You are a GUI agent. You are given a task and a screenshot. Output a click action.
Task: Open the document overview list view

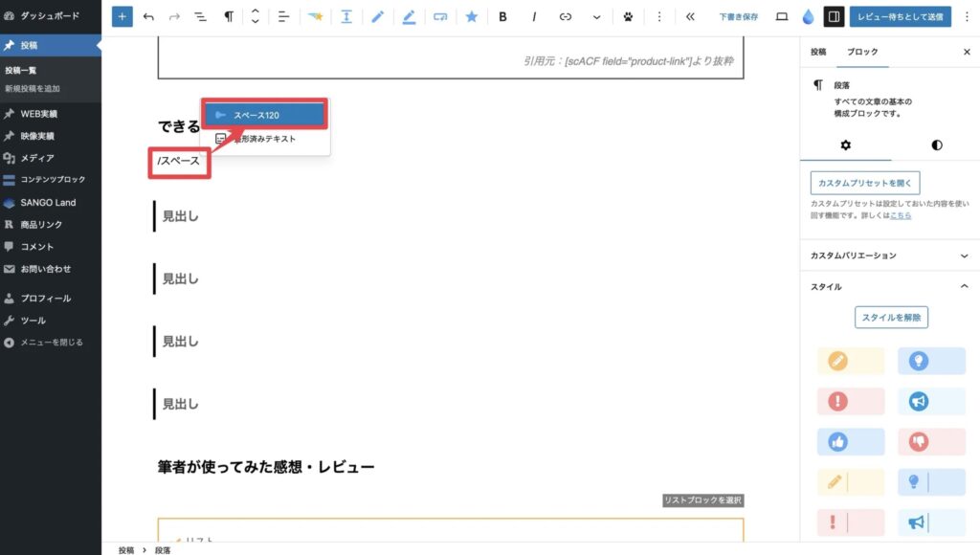(x=201, y=16)
